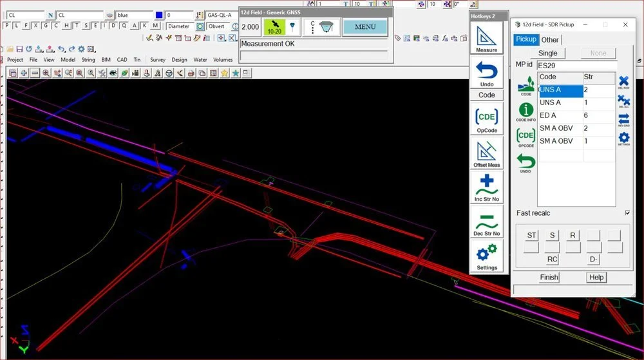Click the D- quick code button
Image resolution: width=644 pixels, height=360 pixels.
click(x=593, y=260)
